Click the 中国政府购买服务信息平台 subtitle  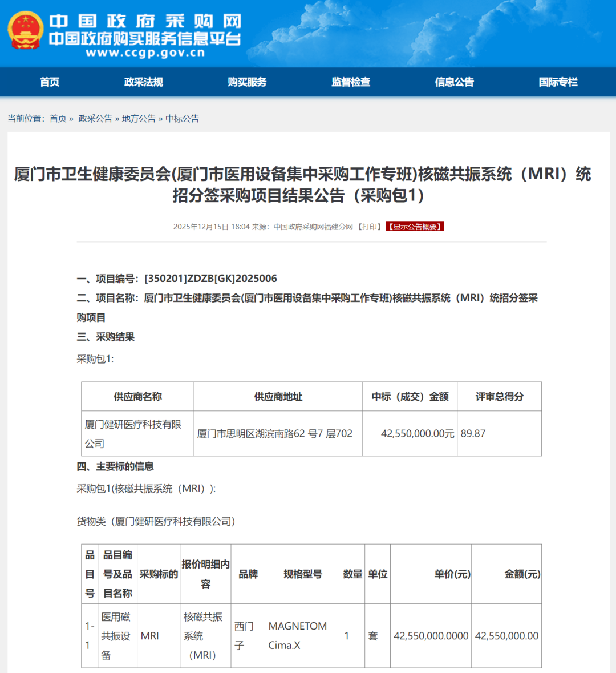coord(145,39)
